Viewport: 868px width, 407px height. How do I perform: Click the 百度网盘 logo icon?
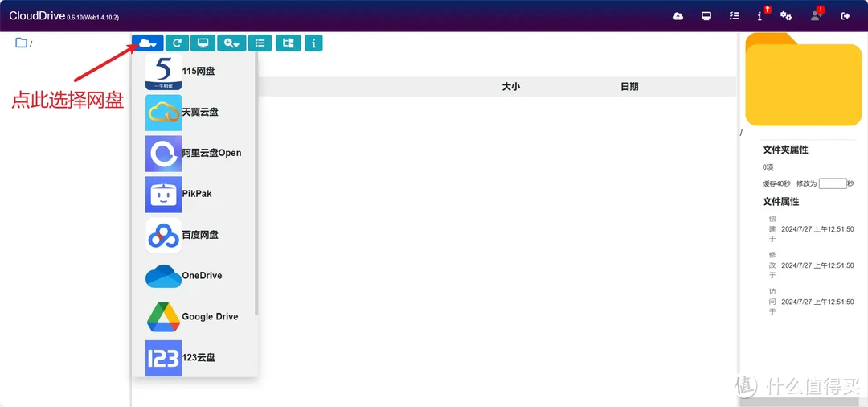pos(163,236)
